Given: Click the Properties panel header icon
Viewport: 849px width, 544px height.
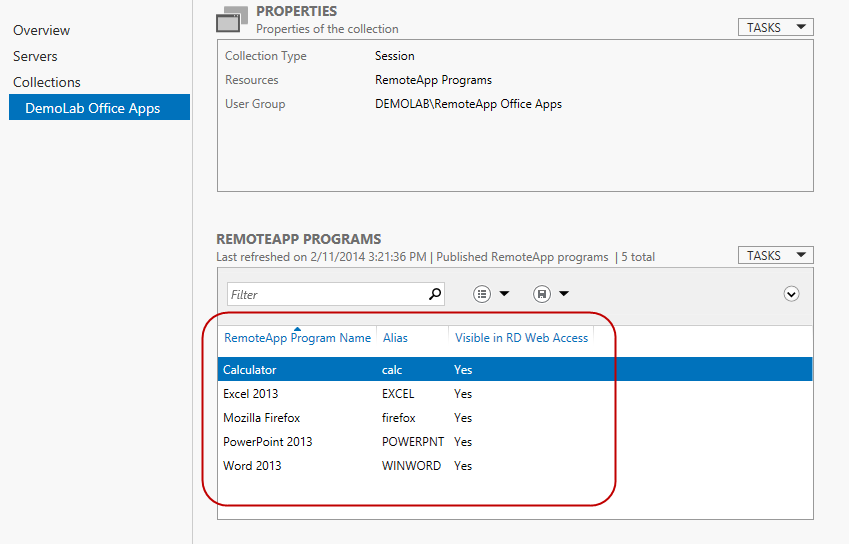Looking at the screenshot, I should (x=231, y=19).
